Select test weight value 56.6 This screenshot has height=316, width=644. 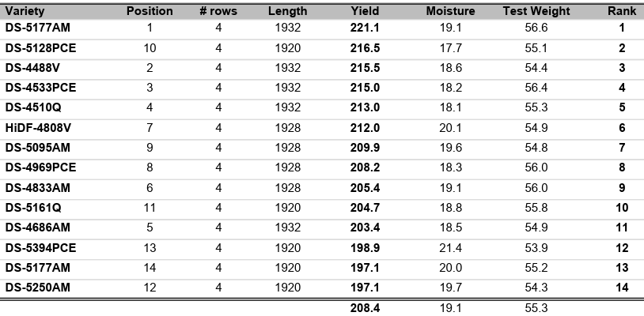pyautogui.click(x=537, y=28)
